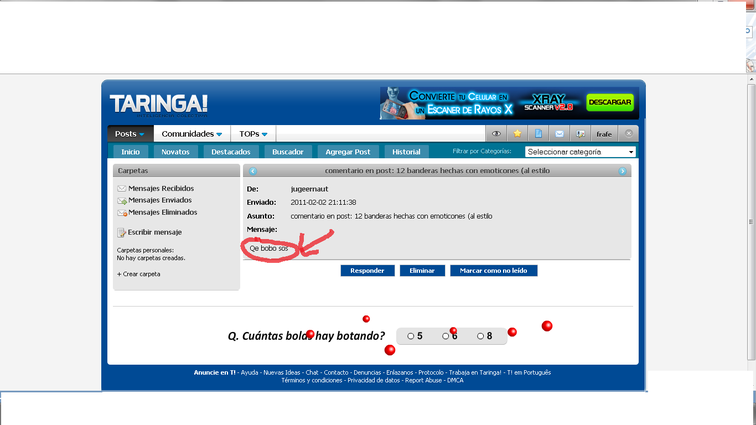
Task: Click the DESCARGAR banner ad button
Action: 609,102
